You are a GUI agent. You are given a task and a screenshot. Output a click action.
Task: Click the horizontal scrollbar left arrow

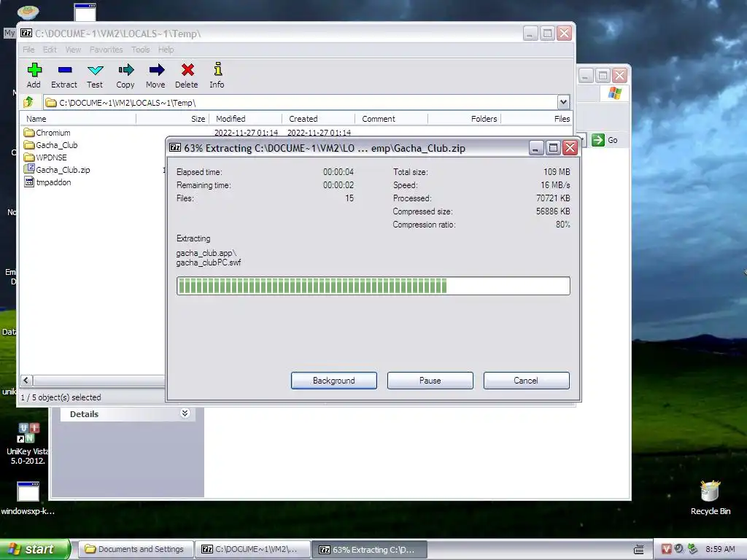pyautogui.click(x=26, y=380)
